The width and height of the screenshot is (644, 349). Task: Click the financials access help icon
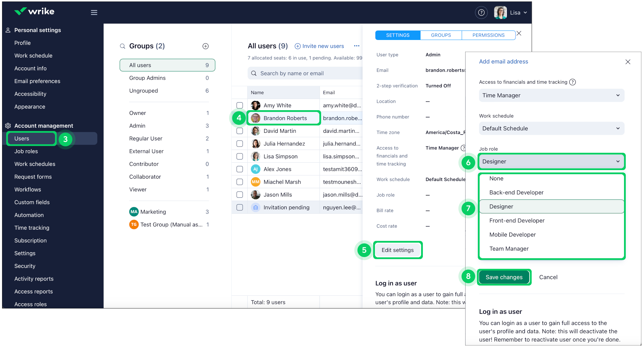click(x=572, y=82)
